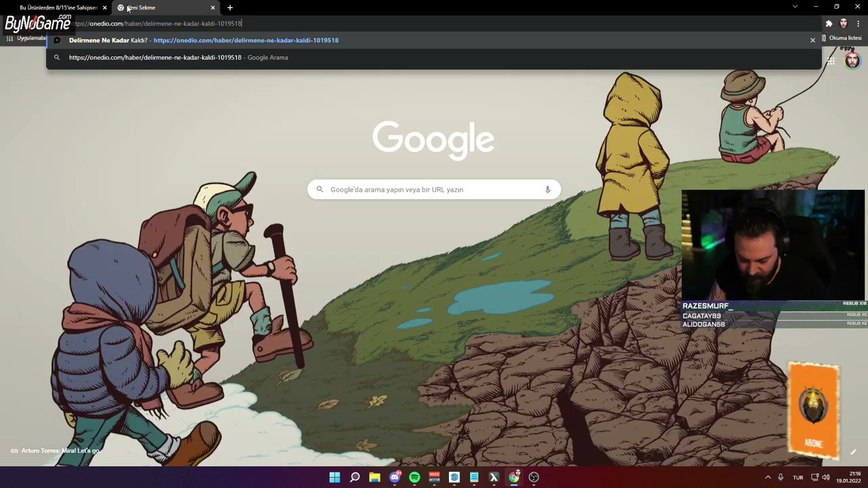Screen dimensions: 868x488
Task: Open the Uygulamalar apps shortcut
Action: tap(26, 38)
